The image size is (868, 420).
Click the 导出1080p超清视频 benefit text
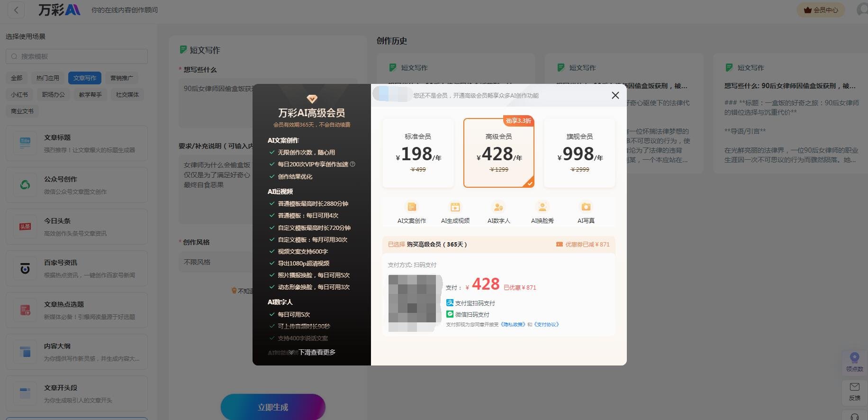303,264
